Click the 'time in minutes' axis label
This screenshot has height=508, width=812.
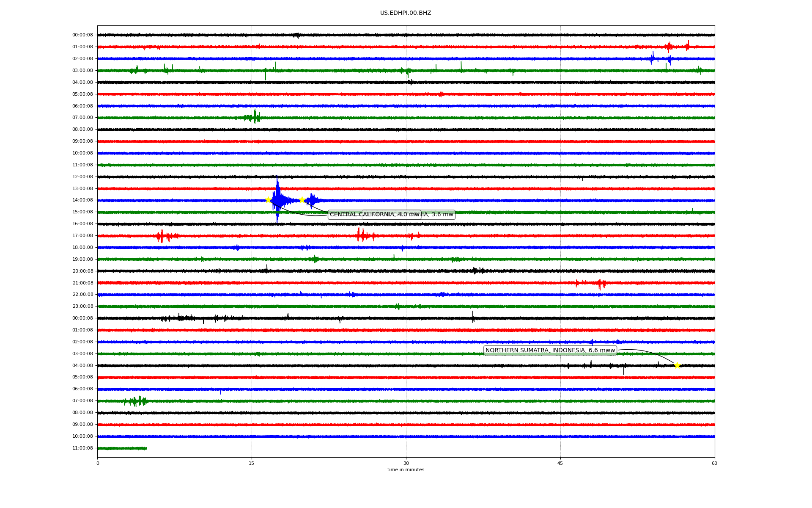pyautogui.click(x=406, y=470)
